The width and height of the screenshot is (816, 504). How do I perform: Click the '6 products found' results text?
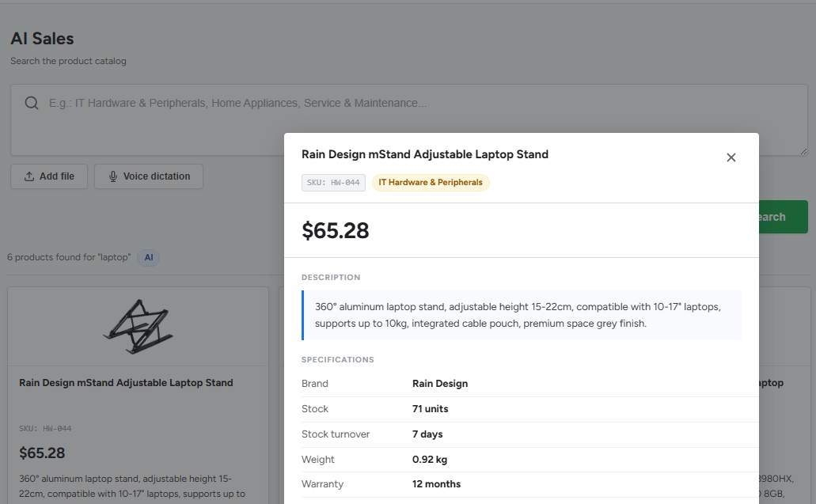[x=69, y=257]
